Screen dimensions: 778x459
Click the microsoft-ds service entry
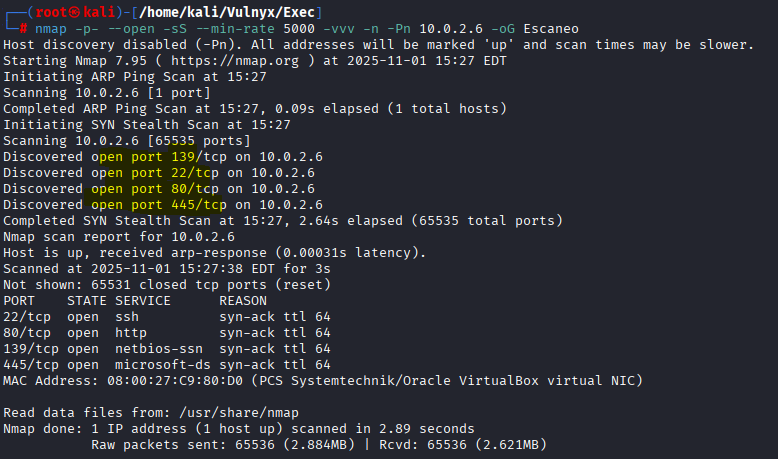tap(159, 364)
